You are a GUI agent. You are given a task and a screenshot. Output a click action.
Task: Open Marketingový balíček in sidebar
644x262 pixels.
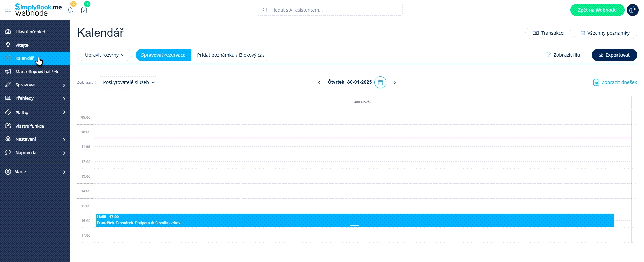[x=37, y=72]
